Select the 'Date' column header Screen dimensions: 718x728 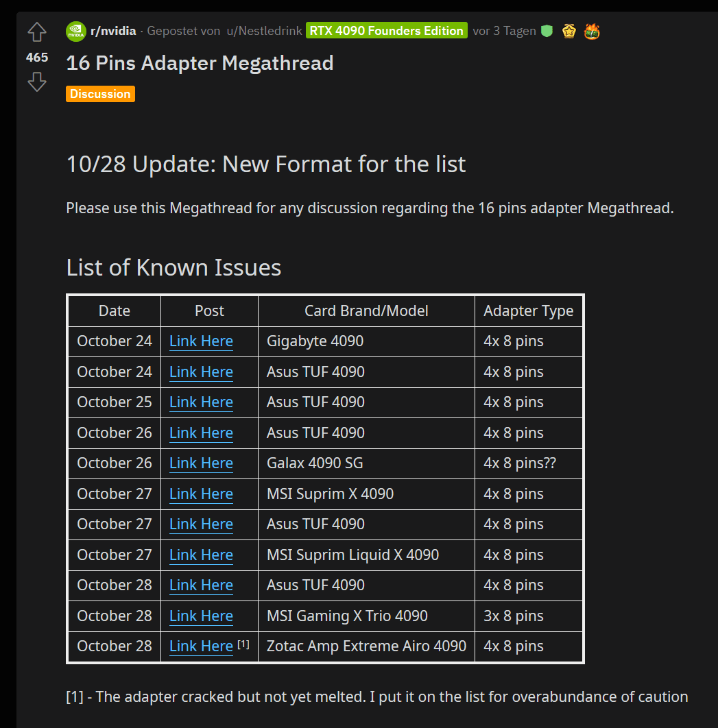[x=115, y=311]
